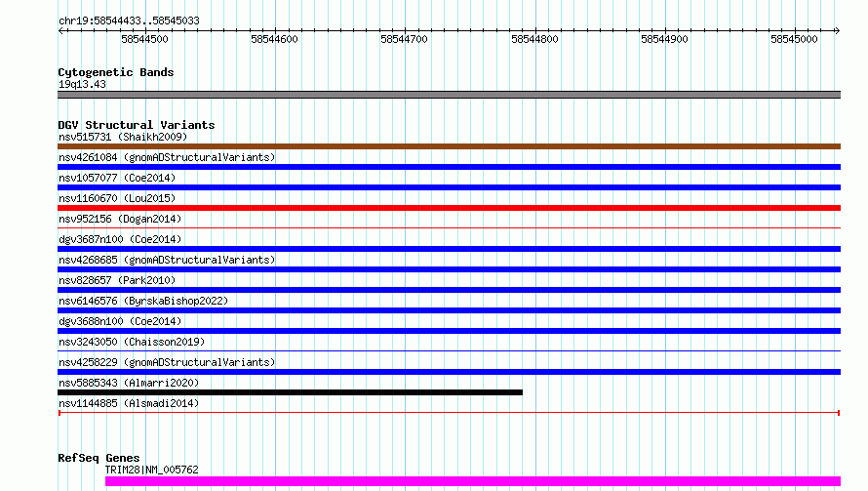The width and height of the screenshot is (868, 491).
Task: Click ruler position 58544700
Action: click(404, 39)
